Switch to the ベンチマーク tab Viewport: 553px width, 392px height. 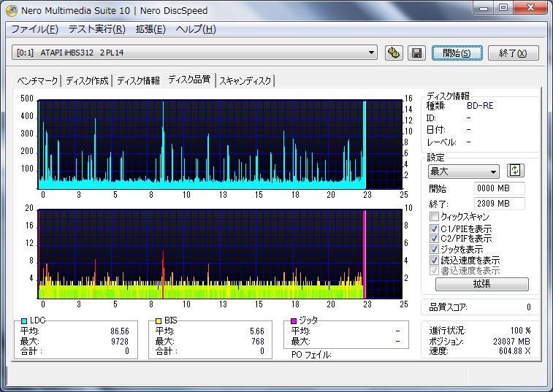(x=37, y=81)
